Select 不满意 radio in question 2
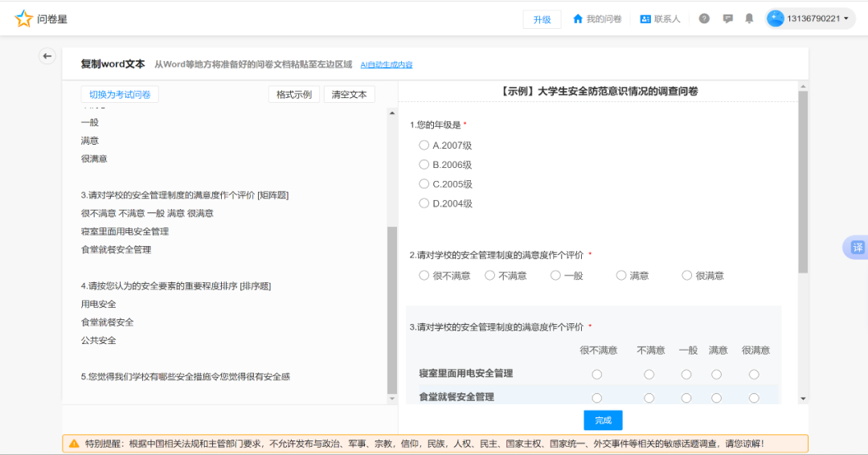The width and height of the screenshot is (868, 455). tap(490, 275)
